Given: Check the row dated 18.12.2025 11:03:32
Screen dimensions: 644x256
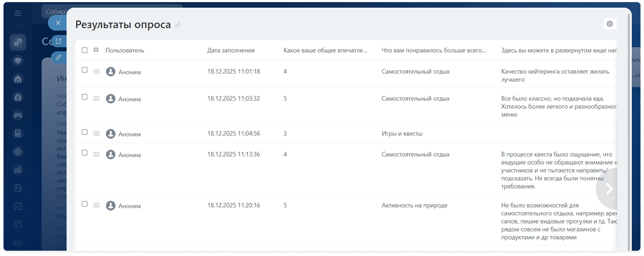Looking at the screenshot, I should click(84, 97).
